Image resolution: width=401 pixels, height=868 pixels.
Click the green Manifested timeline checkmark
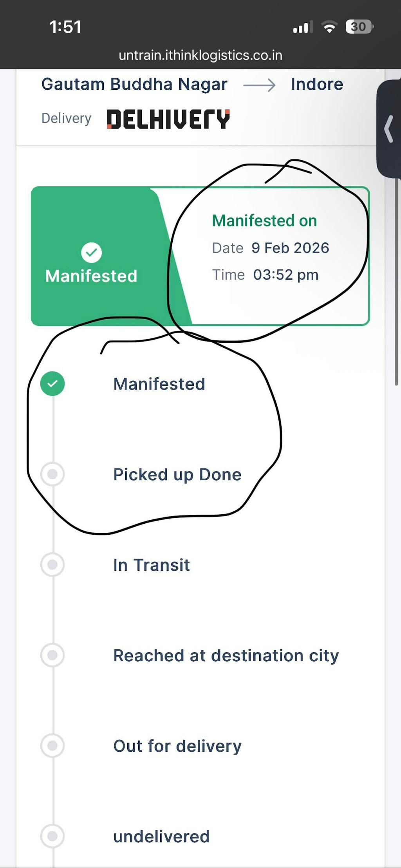(x=52, y=383)
